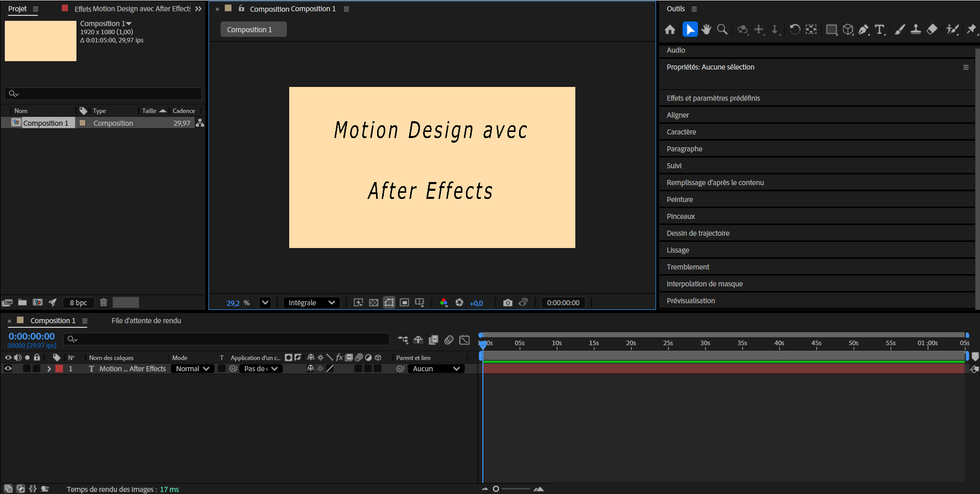The width and height of the screenshot is (980, 494).
Task: Click the red layer label color swatch
Action: point(59,369)
